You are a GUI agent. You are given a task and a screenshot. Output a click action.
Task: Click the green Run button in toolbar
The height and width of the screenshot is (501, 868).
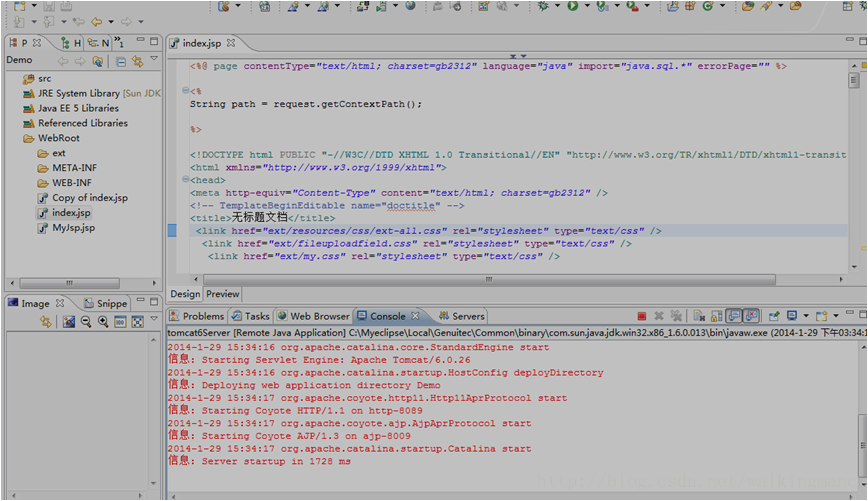point(573,6)
